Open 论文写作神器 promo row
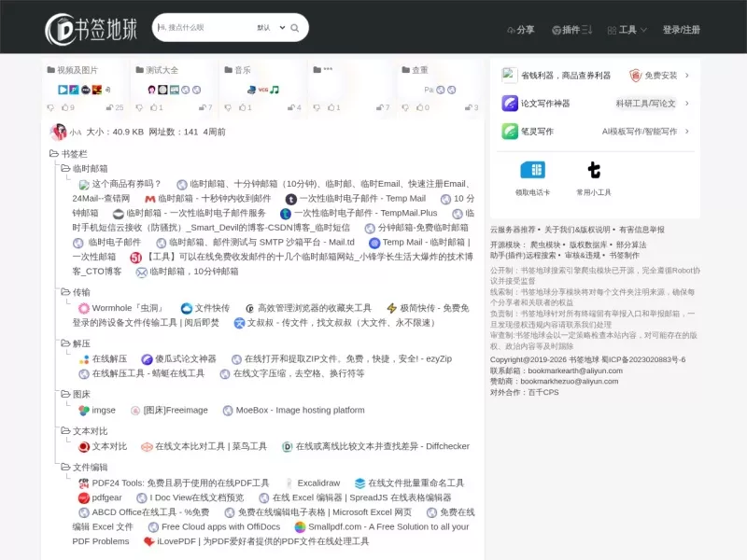747x560 pixels. [596, 104]
